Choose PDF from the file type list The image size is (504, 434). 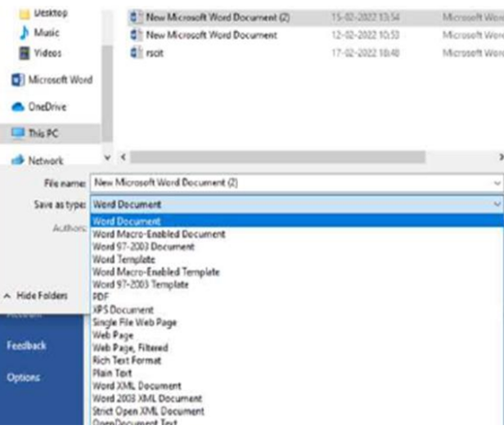pos(100,298)
